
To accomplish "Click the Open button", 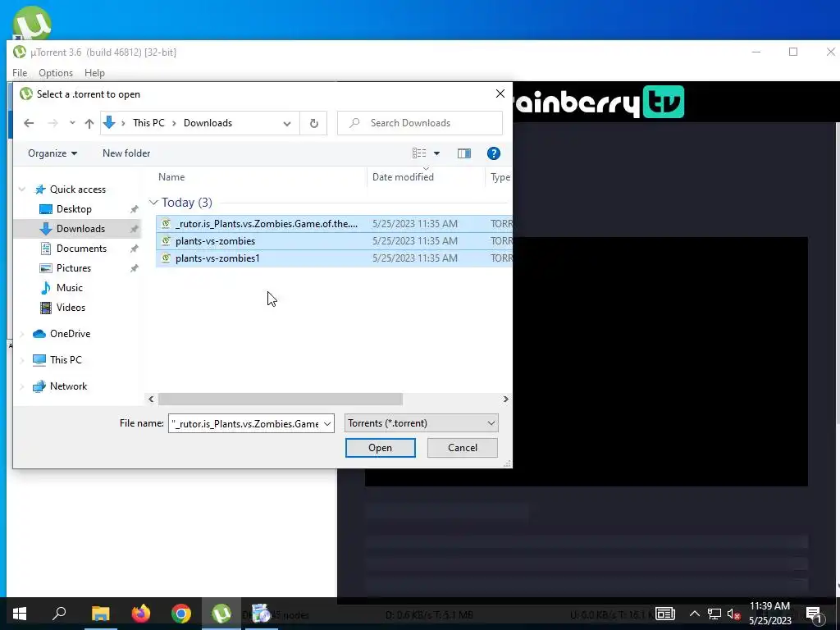I will tap(381, 448).
